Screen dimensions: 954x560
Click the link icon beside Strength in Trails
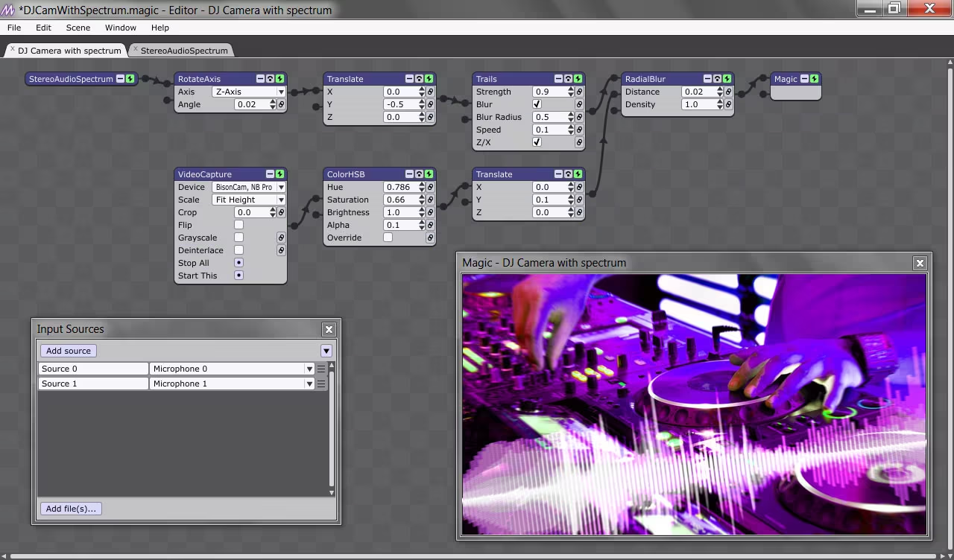point(579,92)
